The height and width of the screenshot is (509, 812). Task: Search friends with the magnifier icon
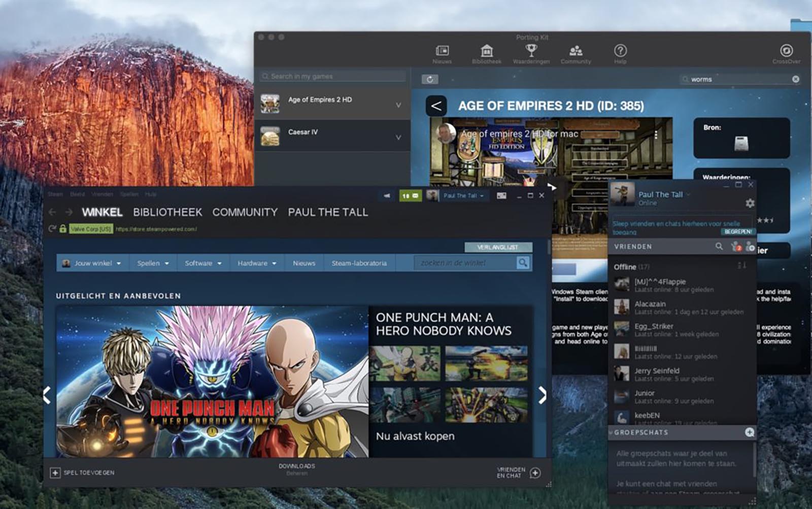719,247
